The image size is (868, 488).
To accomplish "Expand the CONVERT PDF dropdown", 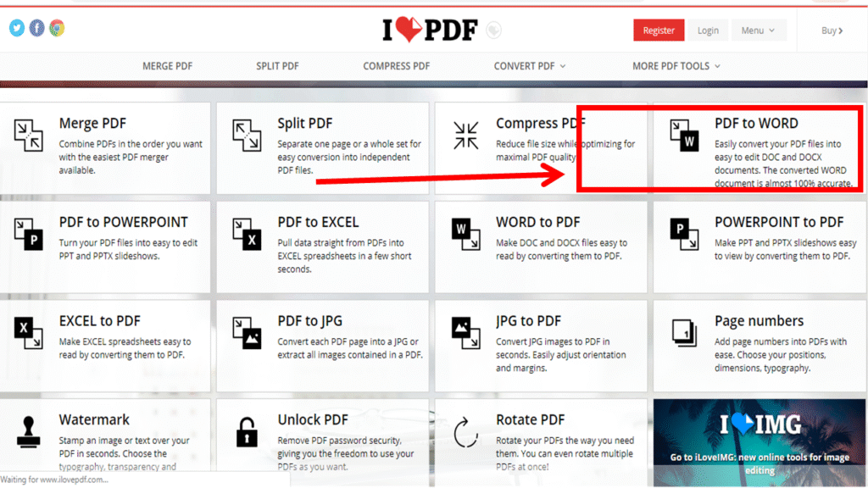I will pyautogui.click(x=530, y=66).
